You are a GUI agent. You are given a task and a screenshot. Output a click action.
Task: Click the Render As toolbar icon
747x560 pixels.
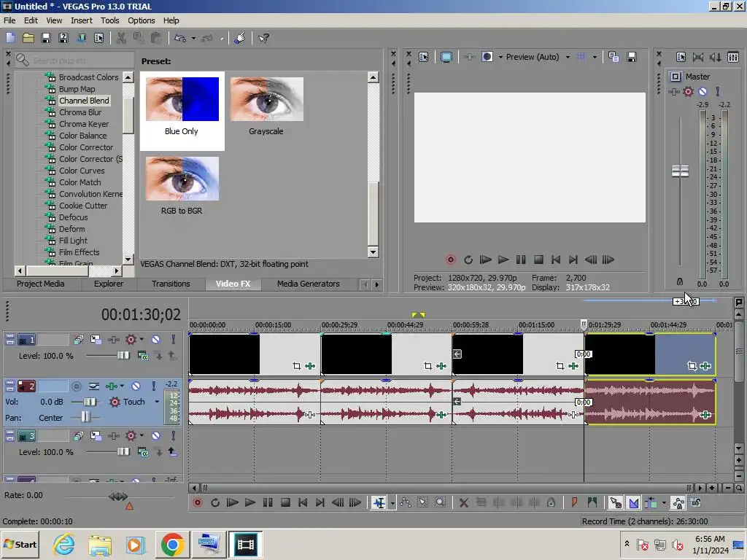(81, 38)
